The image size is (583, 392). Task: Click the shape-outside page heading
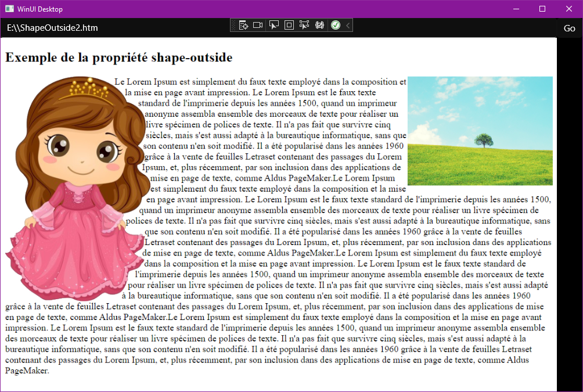(x=118, y=57)
